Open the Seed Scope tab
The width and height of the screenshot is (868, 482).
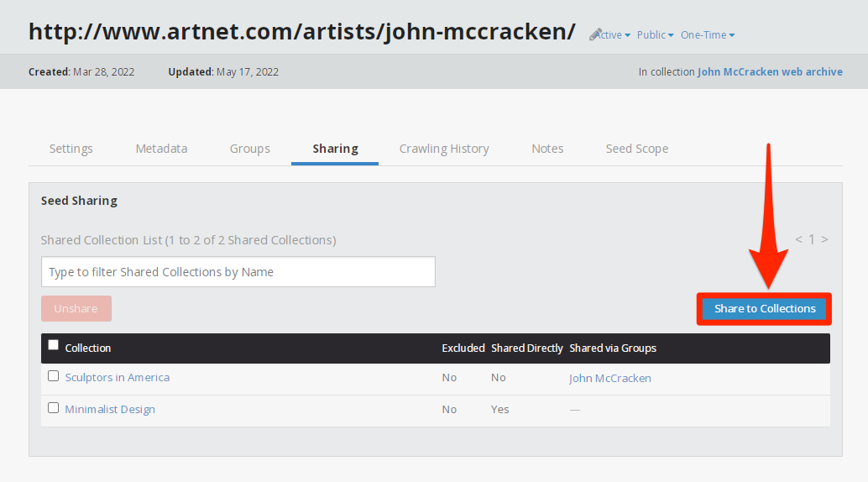pyautogui.click(x=637, y=149)
